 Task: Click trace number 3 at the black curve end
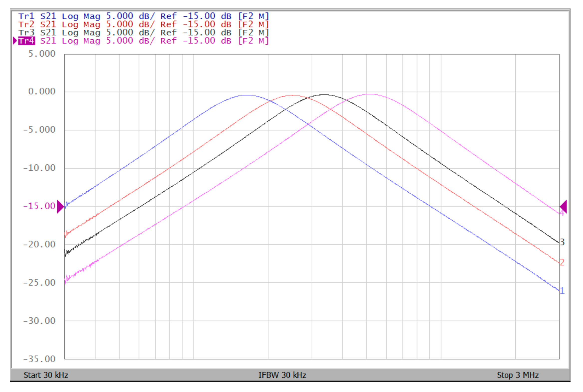(x=562, y=242)
